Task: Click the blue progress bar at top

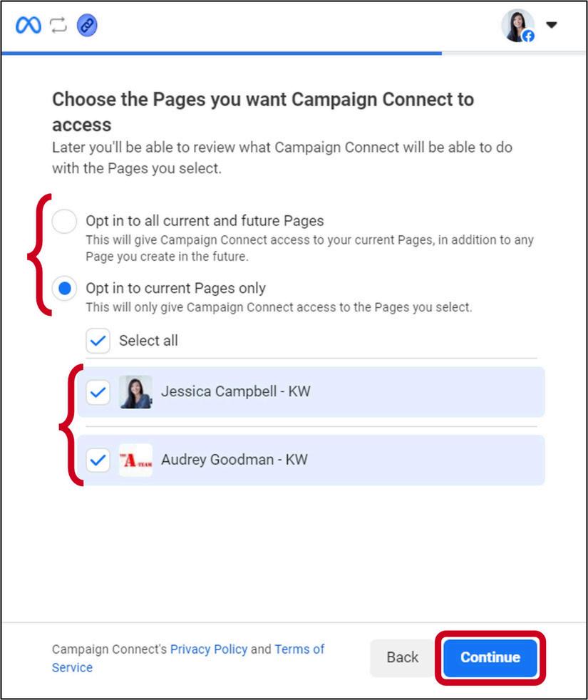Action: tap(221, 53)
